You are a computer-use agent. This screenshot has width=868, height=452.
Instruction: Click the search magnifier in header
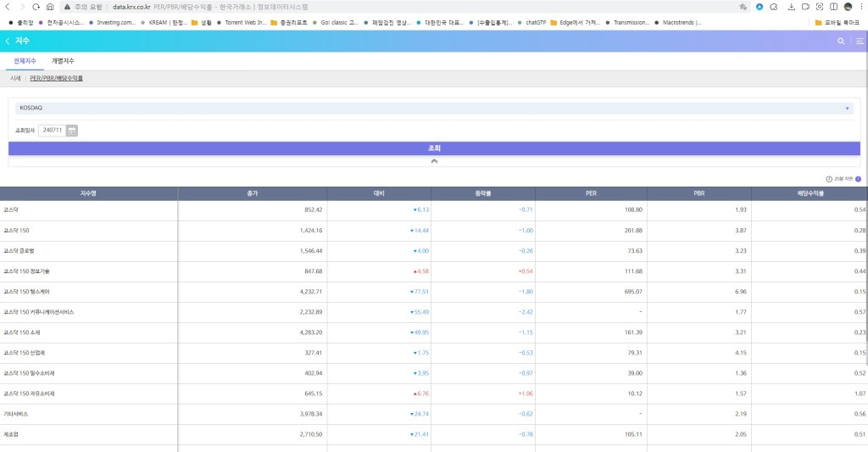[x=841, y=41]
